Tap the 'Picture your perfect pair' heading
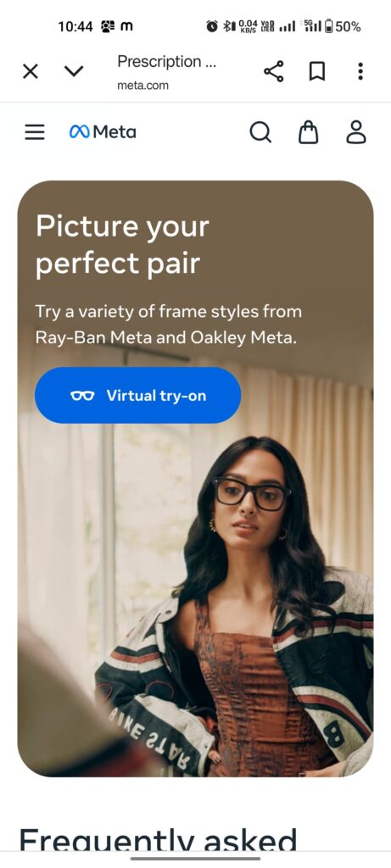391x868 pixels. pyautogui.click(x=122, y=245)
